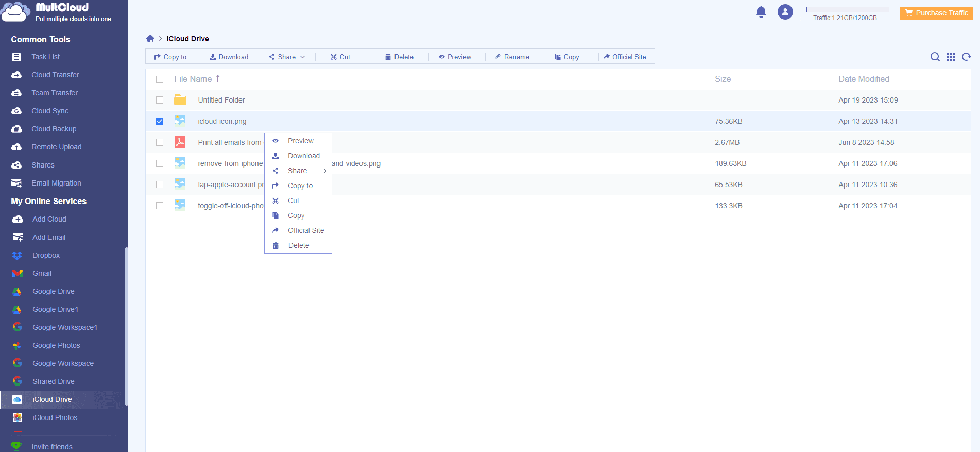Choose Download from the context menu
This screenshot has height=452, width=980.
coord(298,156)
